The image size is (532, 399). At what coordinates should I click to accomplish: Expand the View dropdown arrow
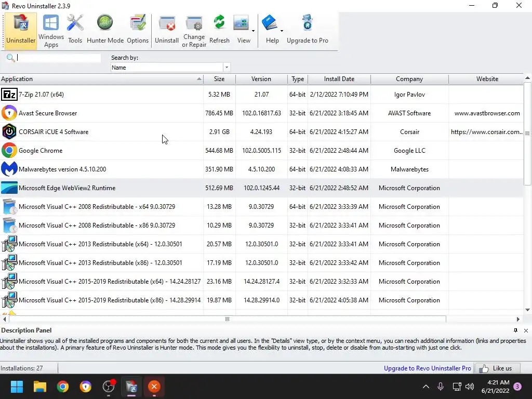tap(253, 31)
